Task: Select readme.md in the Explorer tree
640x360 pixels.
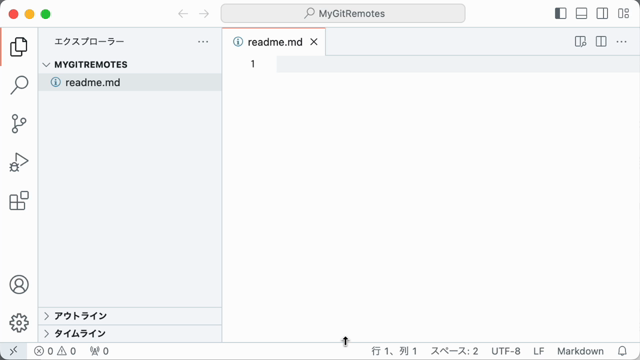Action: click(130, 82)
